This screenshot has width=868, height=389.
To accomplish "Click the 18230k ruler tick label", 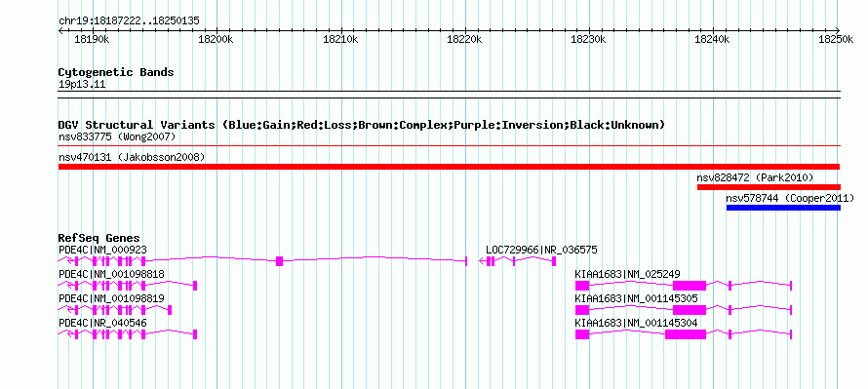I will (x=588, y=39).
